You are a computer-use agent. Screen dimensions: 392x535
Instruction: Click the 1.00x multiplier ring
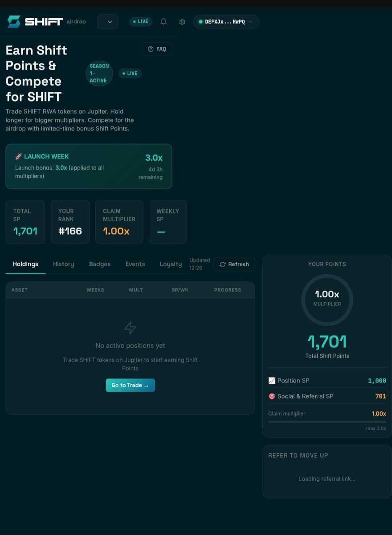click(x=327, y=300)
